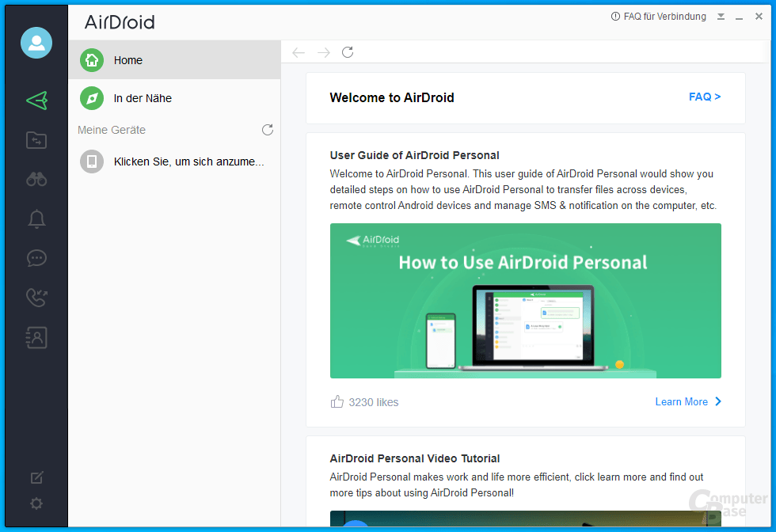
Task: Like the user guide with thumbs-up icon
Action: [337, 401]
